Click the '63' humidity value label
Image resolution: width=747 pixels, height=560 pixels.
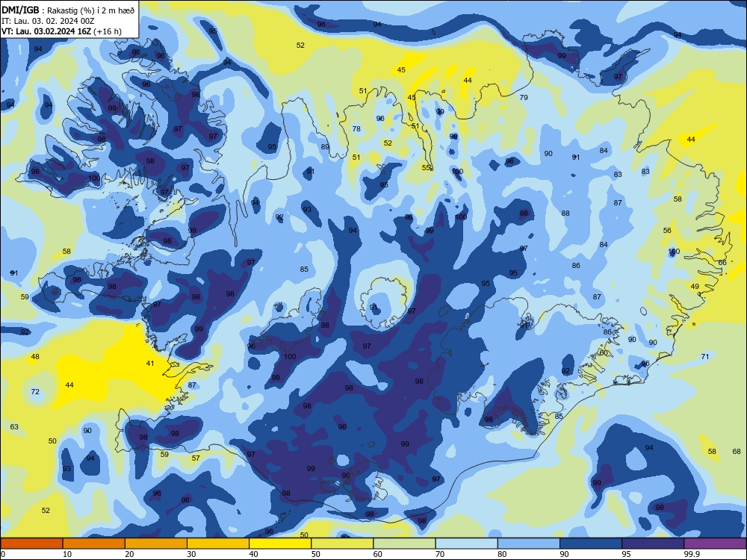[x=14, y=426]
